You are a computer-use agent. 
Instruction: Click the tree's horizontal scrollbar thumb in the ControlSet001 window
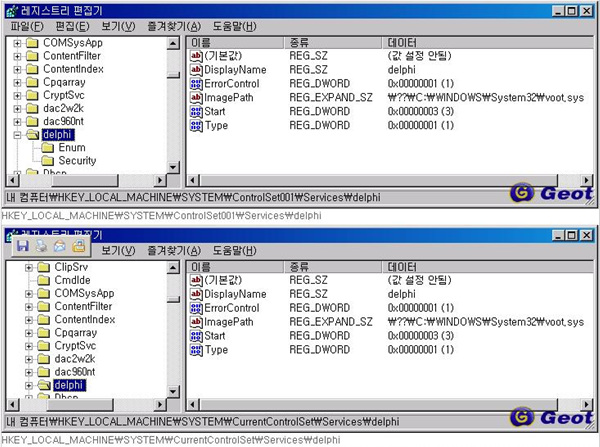point(85,179)
